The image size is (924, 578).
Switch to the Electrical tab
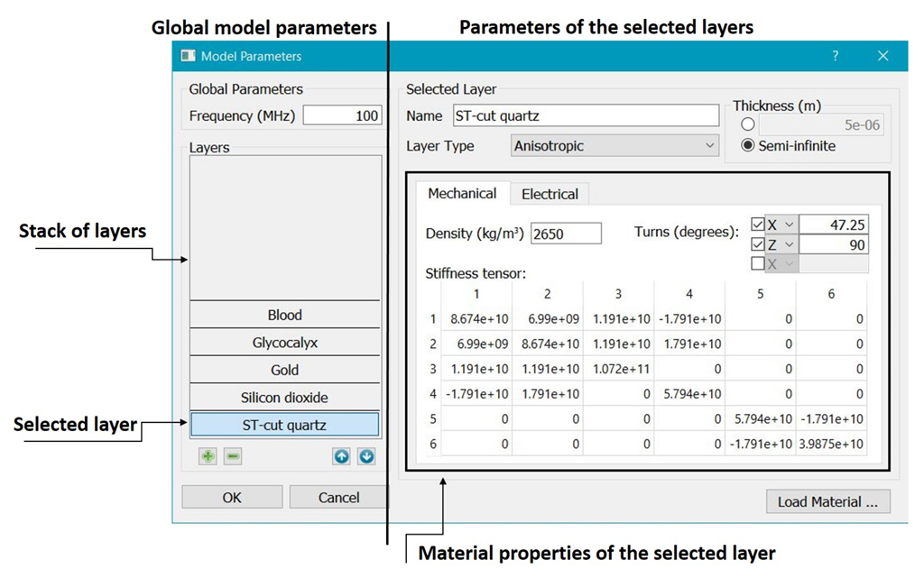(550, 194)
